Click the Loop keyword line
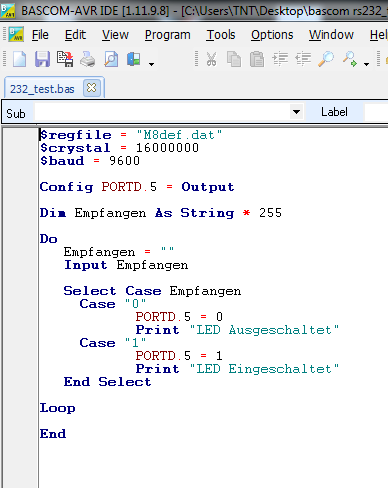Viewport: 388px width, 488px height. click(58, 408)
